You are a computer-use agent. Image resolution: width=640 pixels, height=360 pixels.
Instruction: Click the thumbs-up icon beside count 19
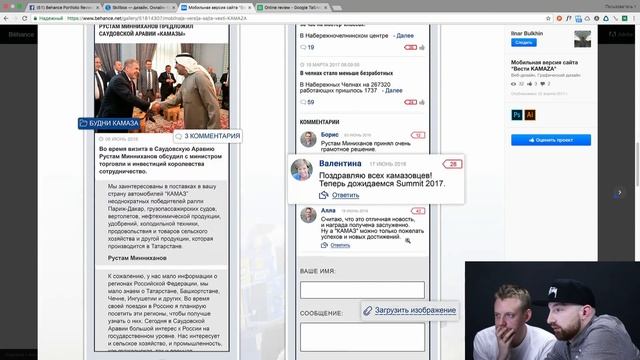click(x=422, y=47)
